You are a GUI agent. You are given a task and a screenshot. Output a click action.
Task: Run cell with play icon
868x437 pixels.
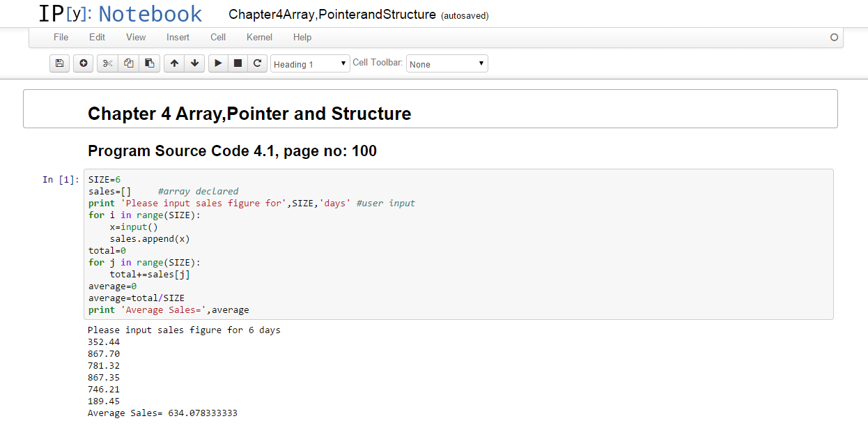tap(218, 63)
